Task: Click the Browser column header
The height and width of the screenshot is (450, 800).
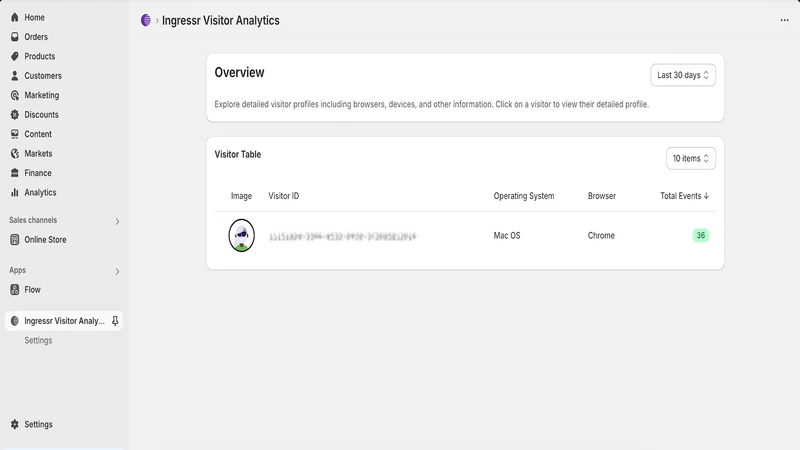Action: click(x=602, y=196)
